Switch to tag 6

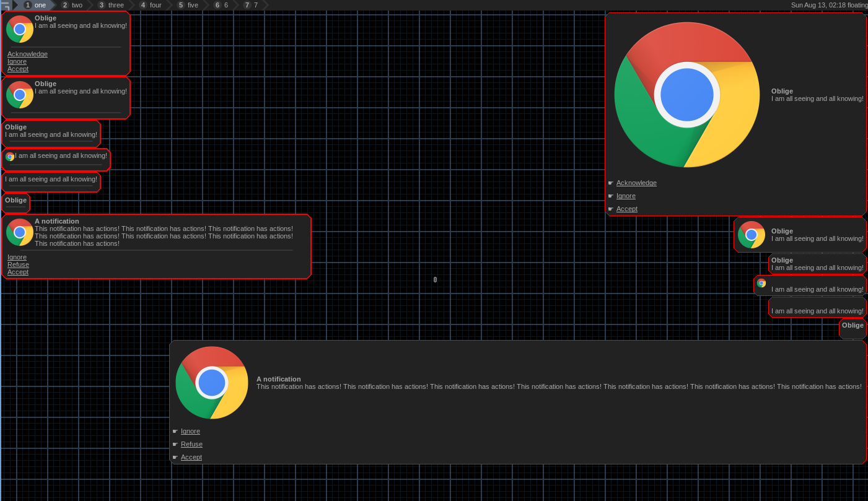(x=221, y=5)
